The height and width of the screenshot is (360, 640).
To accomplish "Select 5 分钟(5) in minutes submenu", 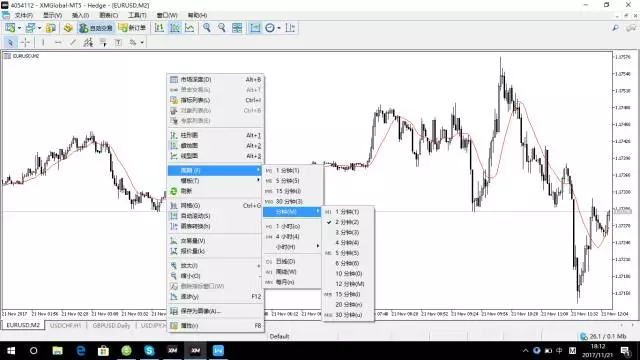I will [x=348, y=253].
